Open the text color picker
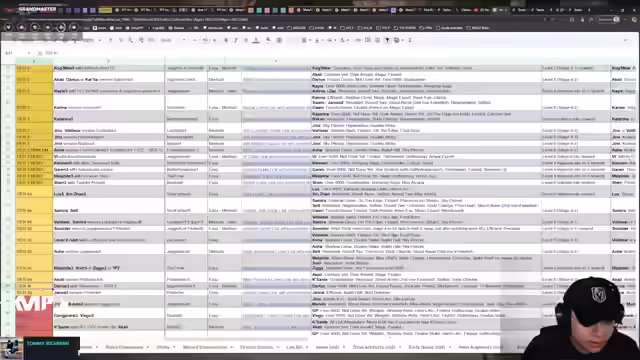The height and width of the screenshot is (360, 640). tap(256, 40)
